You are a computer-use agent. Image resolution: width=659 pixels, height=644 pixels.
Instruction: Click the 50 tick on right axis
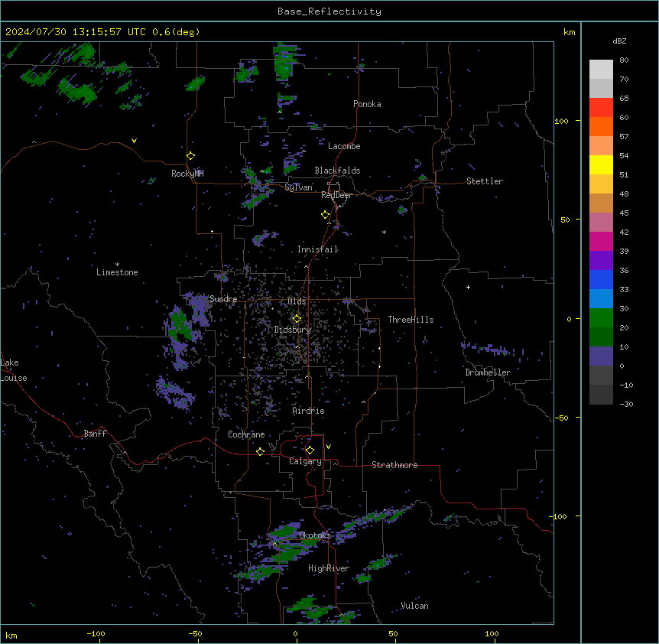click(565, 220)
